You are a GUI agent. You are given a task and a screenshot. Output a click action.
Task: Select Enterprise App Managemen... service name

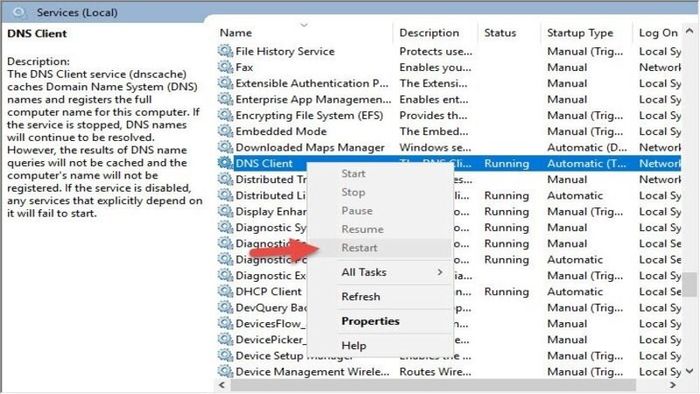tap(313, 100)
